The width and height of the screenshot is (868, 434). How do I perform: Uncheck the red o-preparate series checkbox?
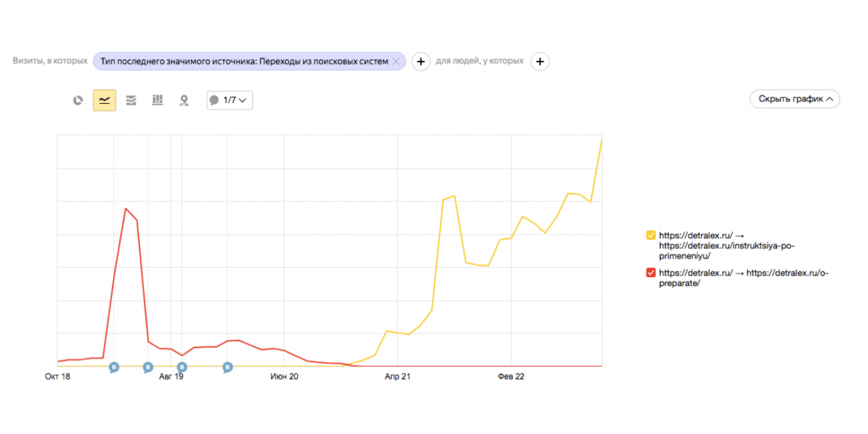click(651, 273)
